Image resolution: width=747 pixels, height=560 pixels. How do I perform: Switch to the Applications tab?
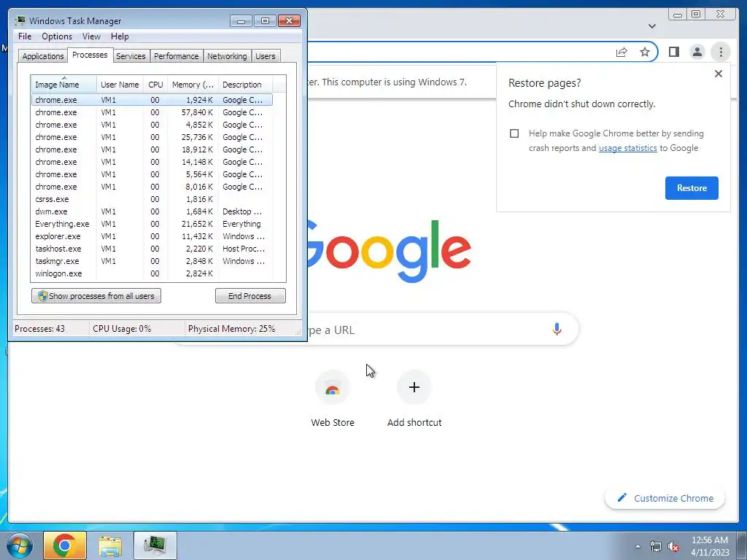43,56
